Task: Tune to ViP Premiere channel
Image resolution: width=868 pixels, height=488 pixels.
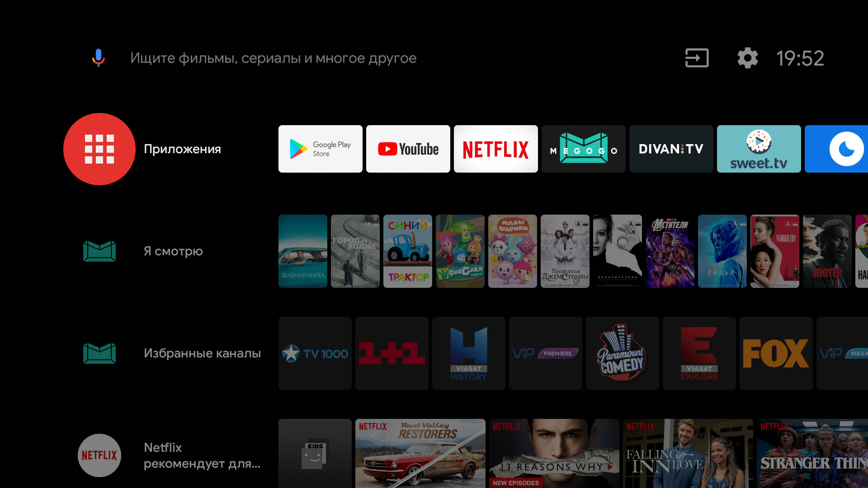Action: pos(546,353)
